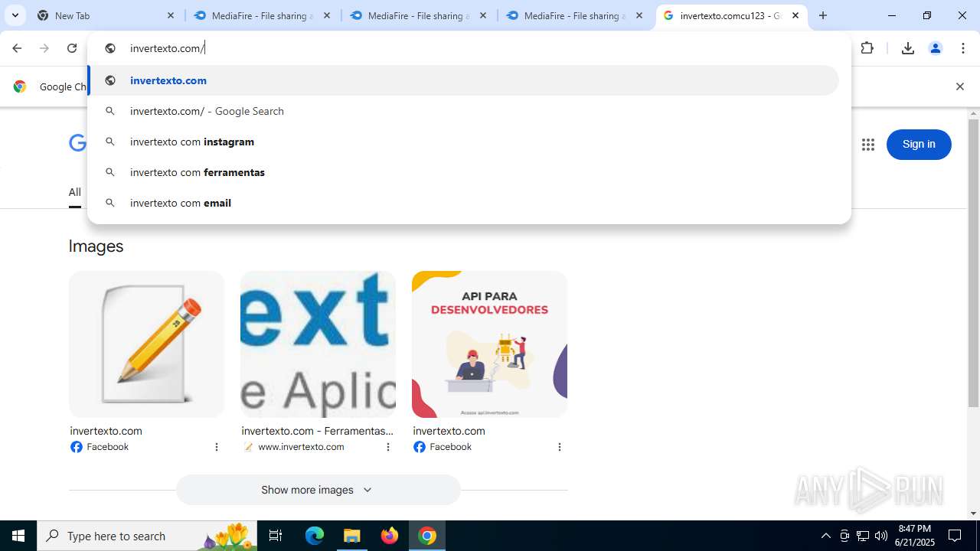
Task: Select suggestion 'invertexto com email'
Action: (x=463, y=203)
